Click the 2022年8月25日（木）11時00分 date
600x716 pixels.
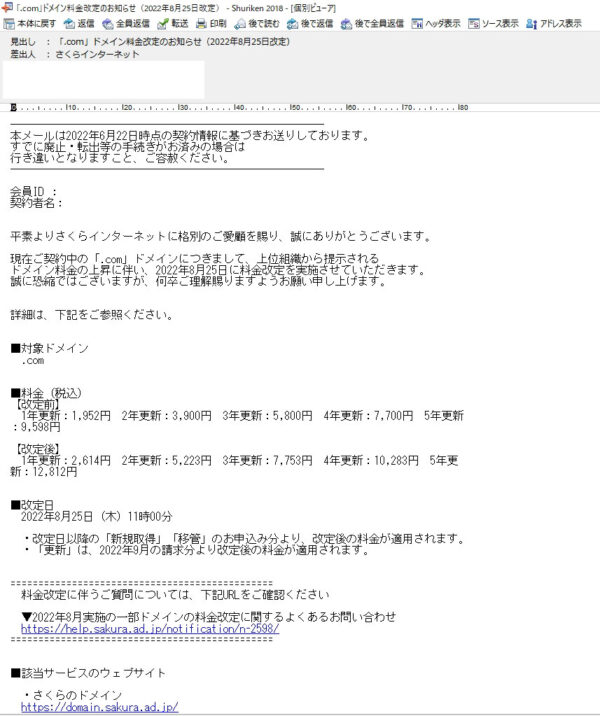[x=96, y=516]
